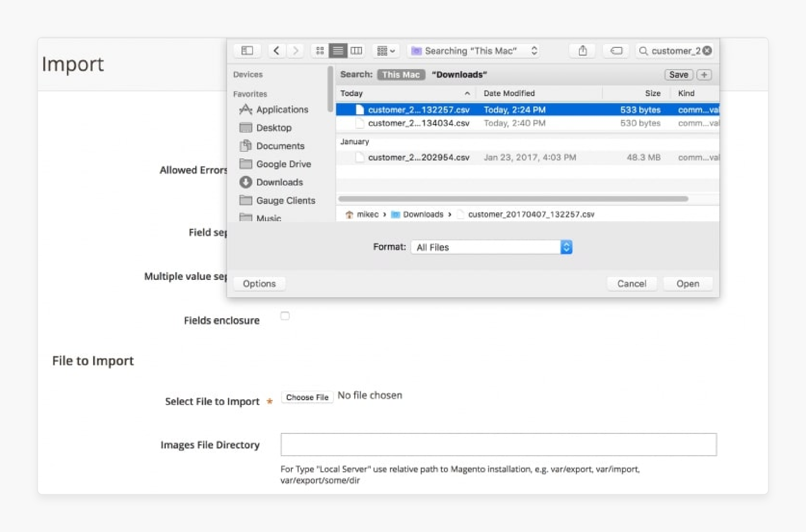Sort by the Kind column

(x=695, y=93)
